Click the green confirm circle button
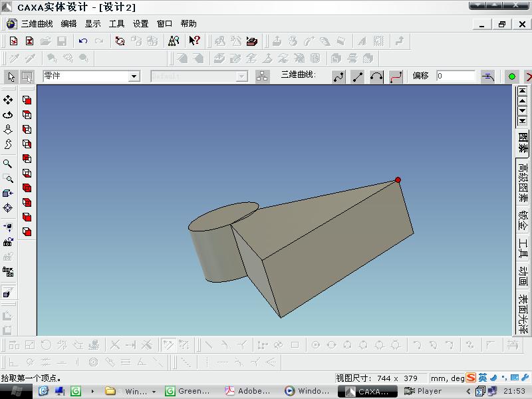The width and height of the screenshot is (532, 399). (x=512, y=76)
